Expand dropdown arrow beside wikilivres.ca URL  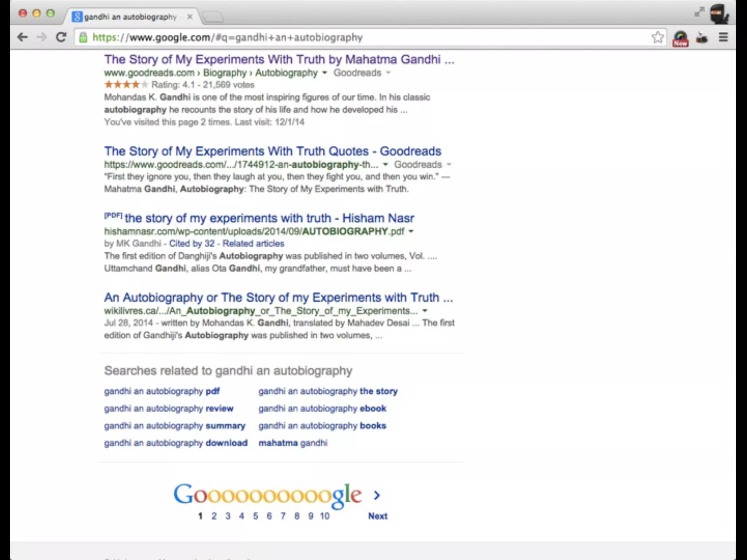[x=425, y=311]
